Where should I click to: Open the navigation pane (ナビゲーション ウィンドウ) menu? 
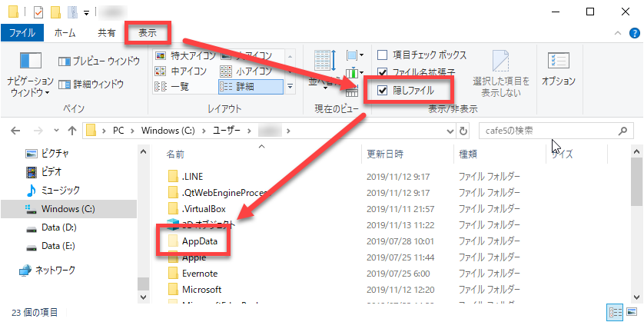click(x=30, y=86)
